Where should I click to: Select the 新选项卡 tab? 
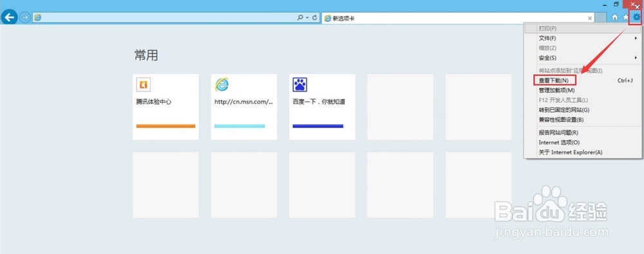click(x=458, y=18)
